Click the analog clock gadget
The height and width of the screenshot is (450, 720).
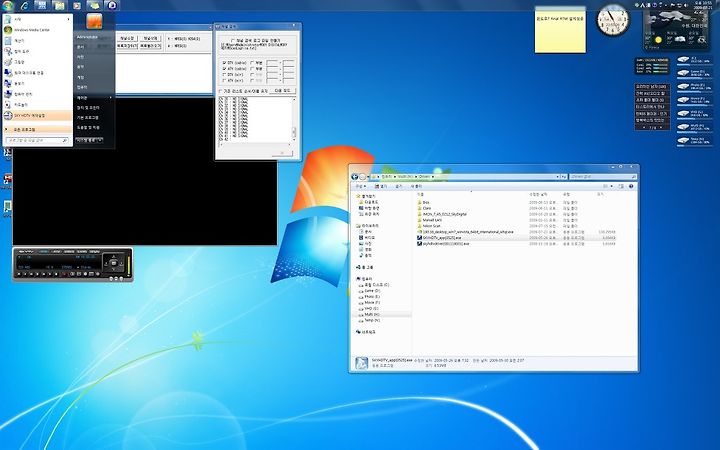(613, 20)
